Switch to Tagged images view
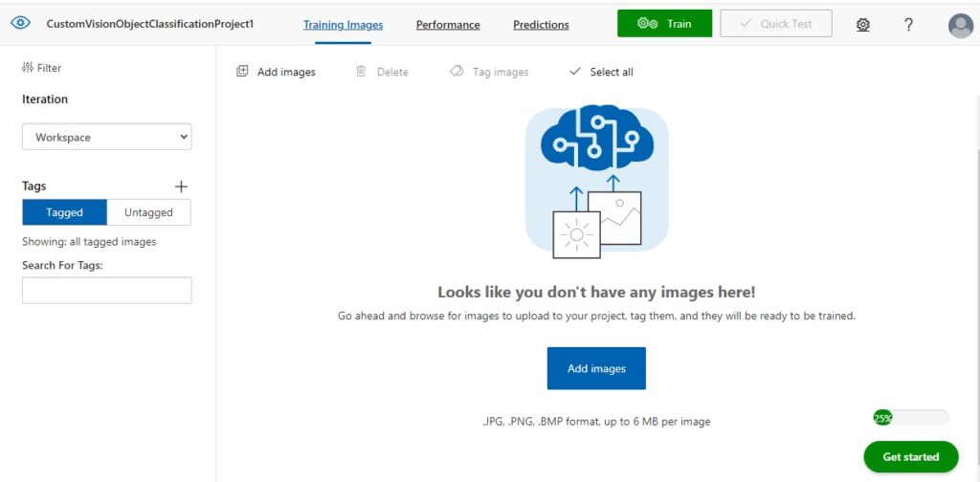The width and height of the screenshot is (980, 482). coord(64,212)
